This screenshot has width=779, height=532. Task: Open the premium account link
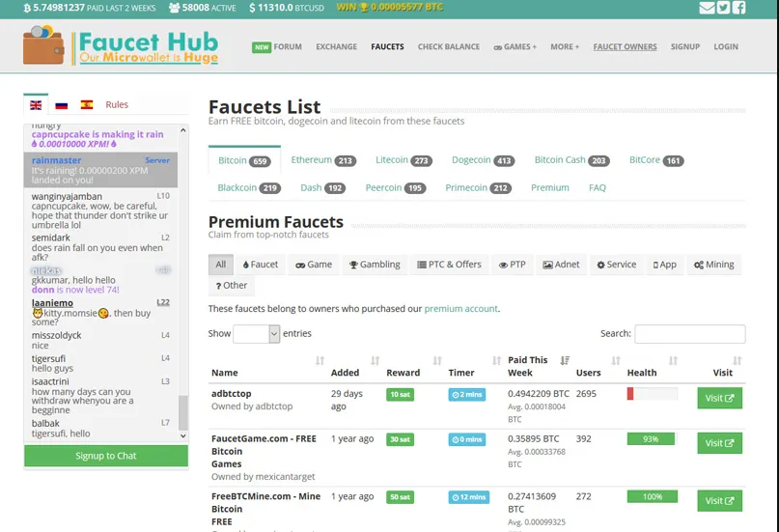(460, 308)
